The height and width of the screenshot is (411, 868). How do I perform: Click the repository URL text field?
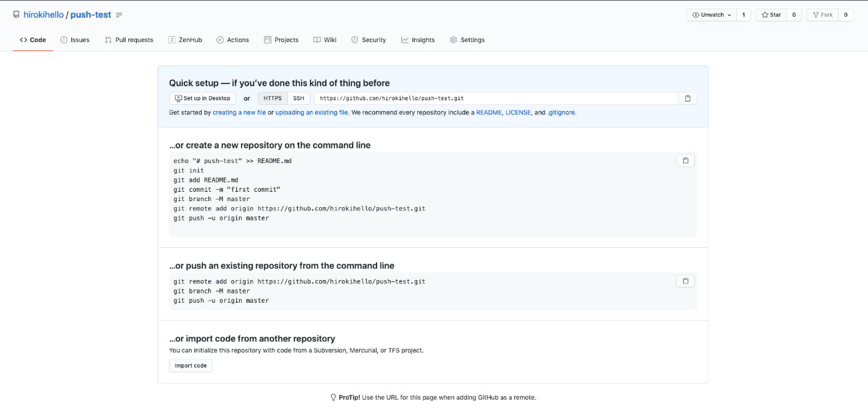(494, 98)
